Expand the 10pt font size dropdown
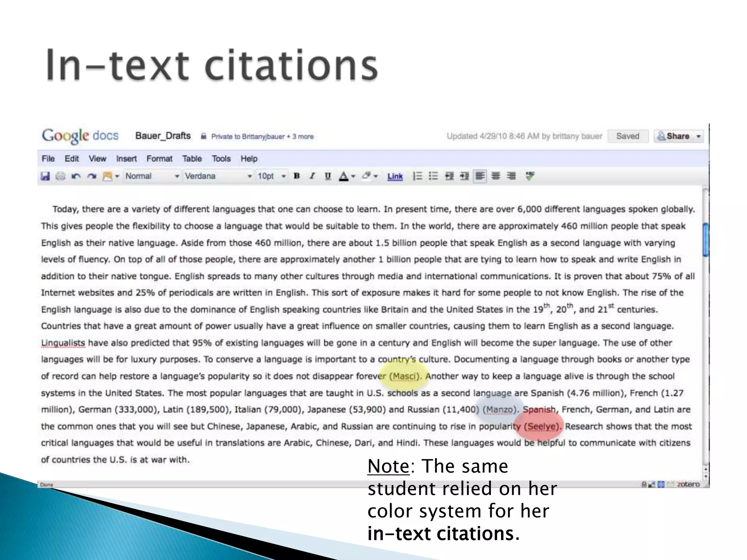This screenshot has width=747, height=560. 272,176
